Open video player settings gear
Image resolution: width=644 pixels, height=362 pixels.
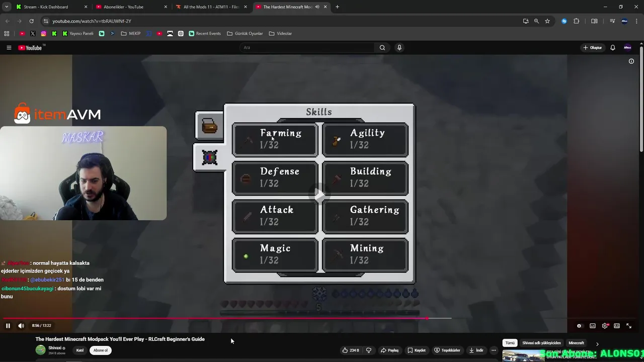coord(605,326)
